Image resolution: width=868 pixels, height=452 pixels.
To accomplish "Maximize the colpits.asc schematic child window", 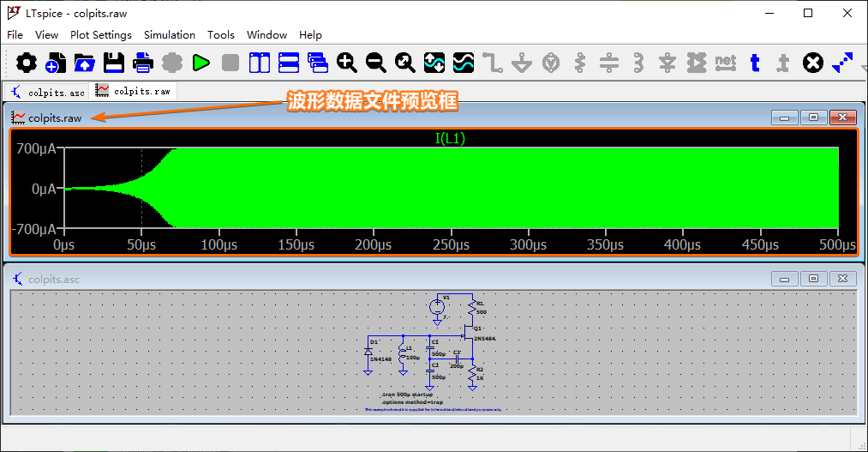I will (813, 279).
